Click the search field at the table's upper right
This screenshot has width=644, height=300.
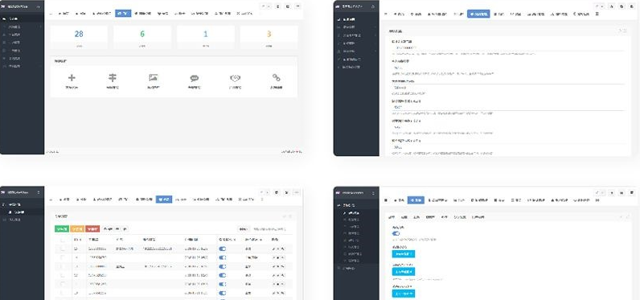tap(269, 229)
